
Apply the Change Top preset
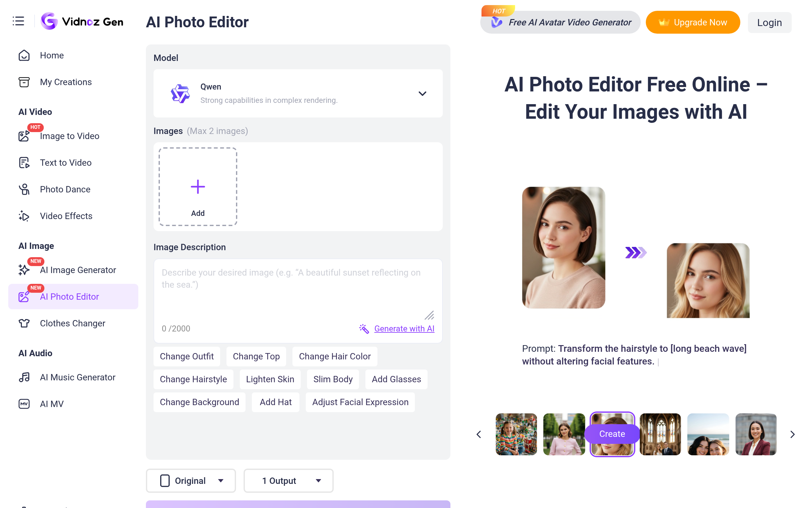256,356
